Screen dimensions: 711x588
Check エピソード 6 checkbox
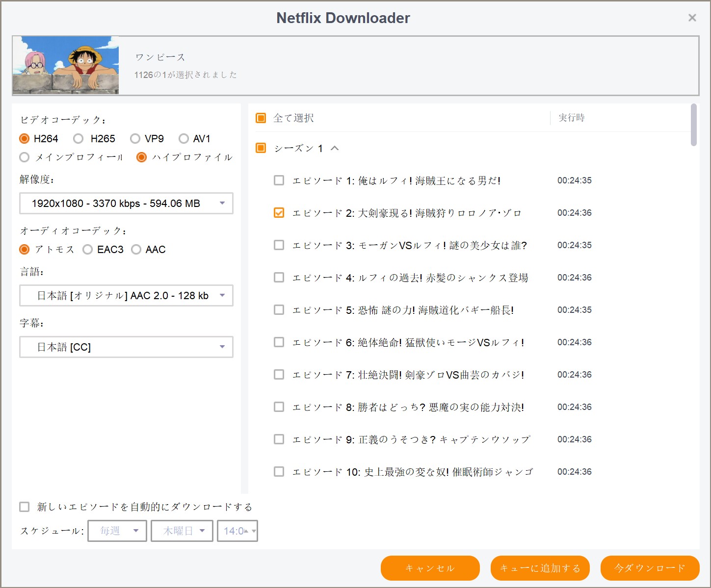(279, 342)
